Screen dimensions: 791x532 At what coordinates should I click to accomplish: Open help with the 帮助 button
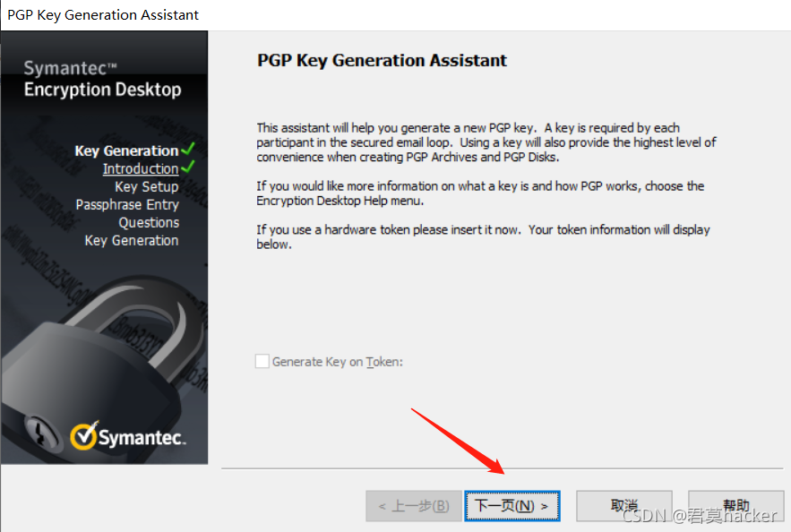[736, 506]
